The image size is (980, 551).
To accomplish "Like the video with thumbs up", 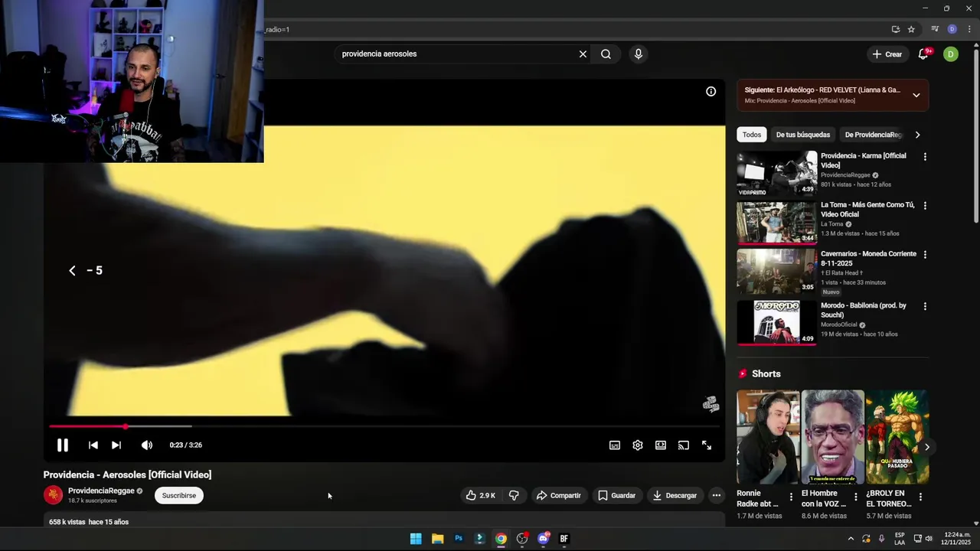I will pos(481,495).
